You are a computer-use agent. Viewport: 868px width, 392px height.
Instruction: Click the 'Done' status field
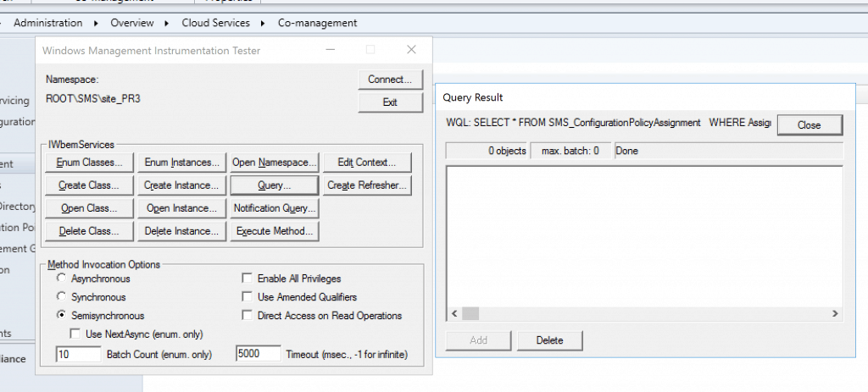click(x=728, y=151)
